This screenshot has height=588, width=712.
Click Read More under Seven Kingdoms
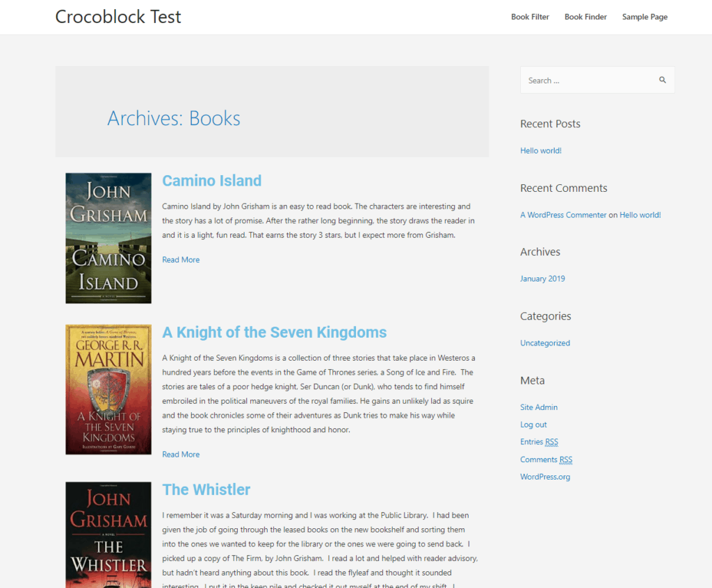(x=181, y=454)
